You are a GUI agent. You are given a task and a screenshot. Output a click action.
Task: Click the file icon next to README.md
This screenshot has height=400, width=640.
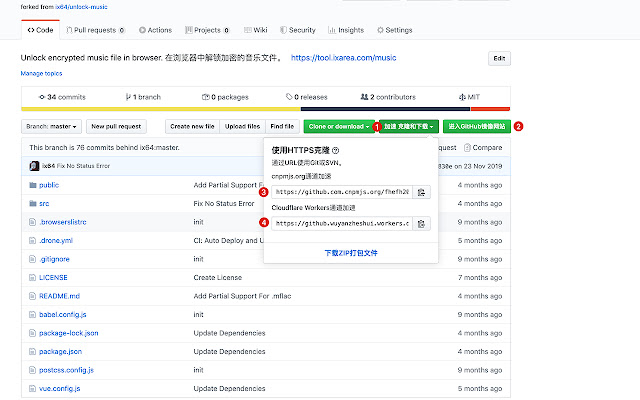click(x=30, y=295)
